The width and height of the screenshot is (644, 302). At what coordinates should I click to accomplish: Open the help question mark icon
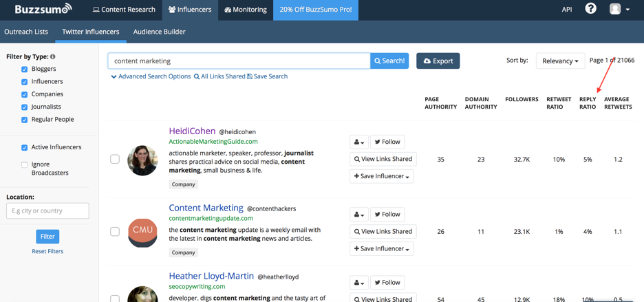point(590,9)
